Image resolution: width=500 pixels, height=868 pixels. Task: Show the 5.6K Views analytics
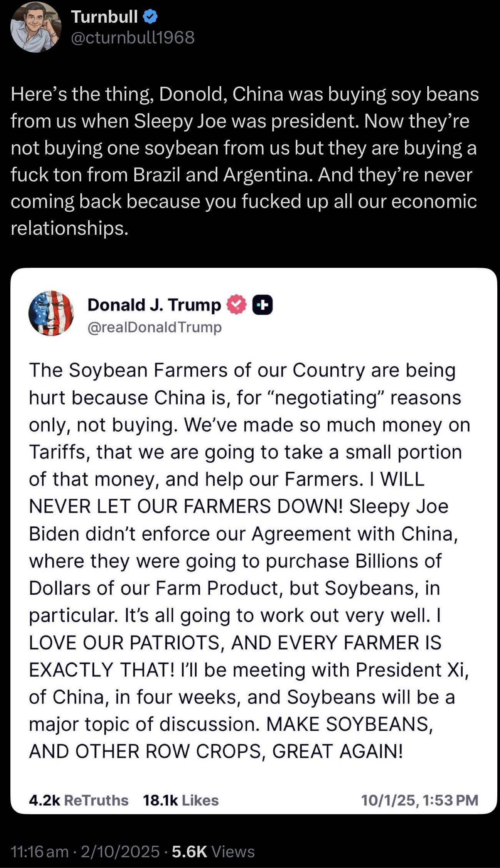213,851
